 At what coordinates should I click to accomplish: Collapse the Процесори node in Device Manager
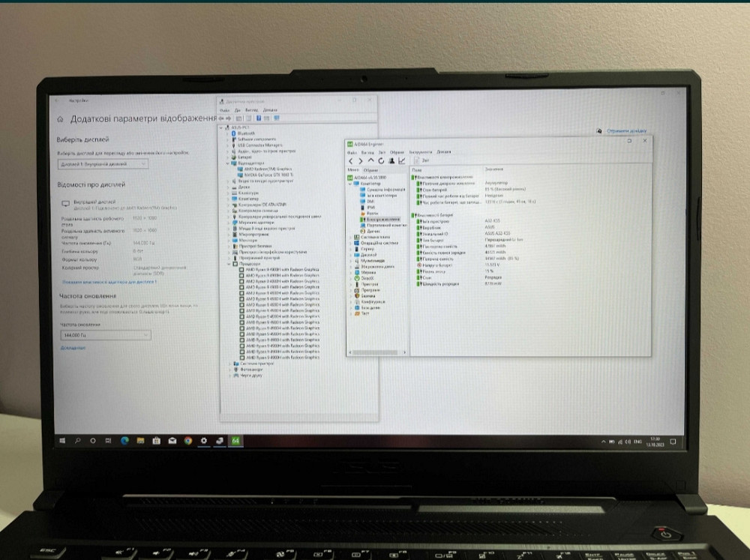[229, 264]
